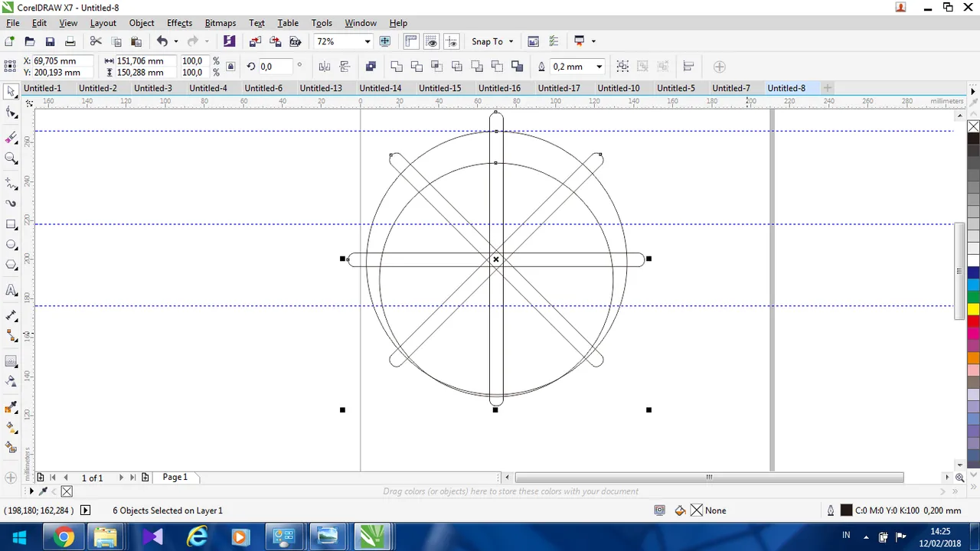Click the no-color swatch in palette
This screenshot has height=551, width=980.
pos(973,126)
